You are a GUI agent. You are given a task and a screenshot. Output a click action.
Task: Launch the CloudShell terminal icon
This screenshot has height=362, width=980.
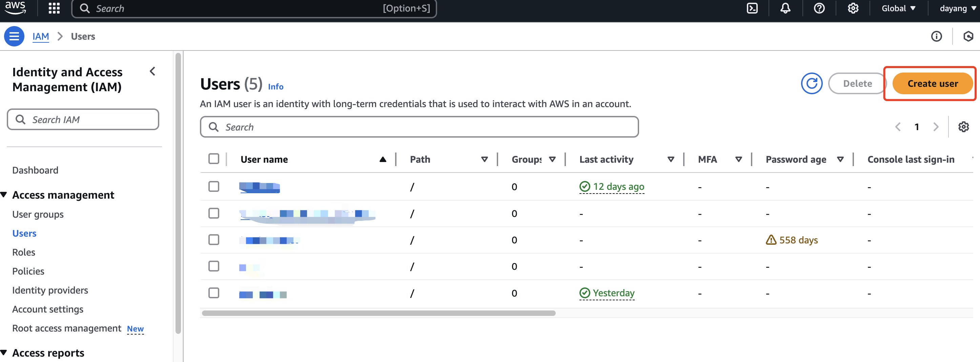752,8
